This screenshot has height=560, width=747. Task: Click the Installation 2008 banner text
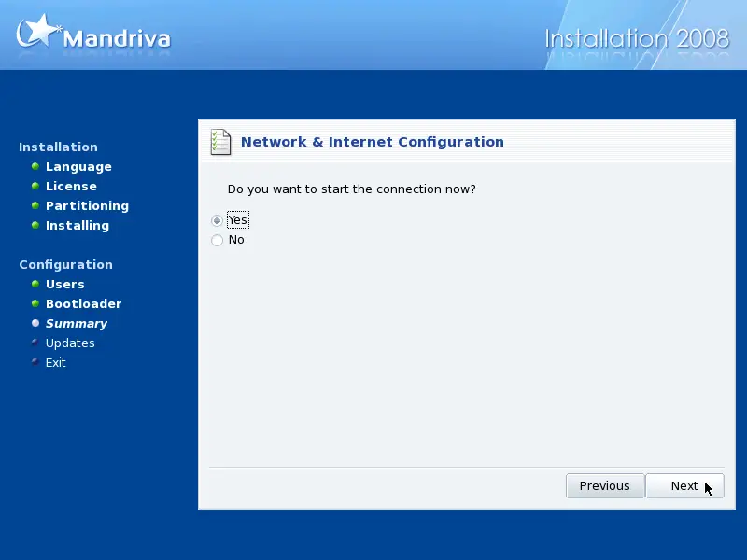[637, 38]
